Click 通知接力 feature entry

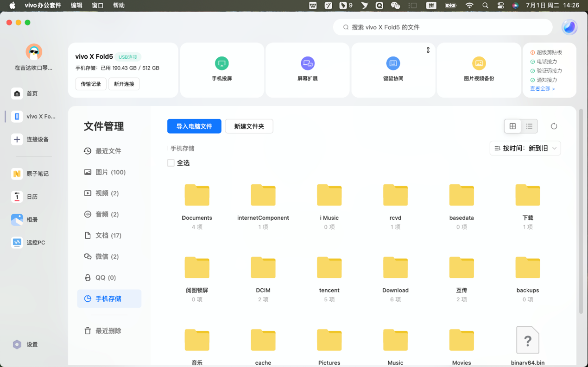[x=544, y=80]
